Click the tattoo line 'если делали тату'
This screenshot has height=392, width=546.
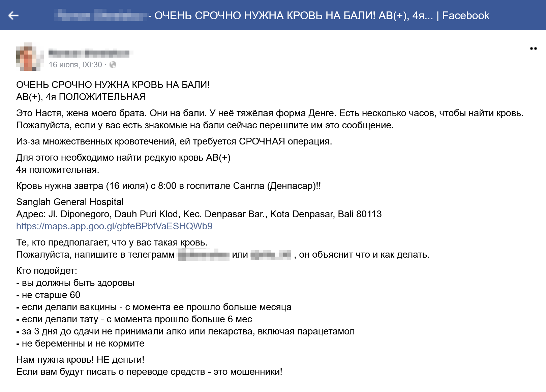point(134,319)
